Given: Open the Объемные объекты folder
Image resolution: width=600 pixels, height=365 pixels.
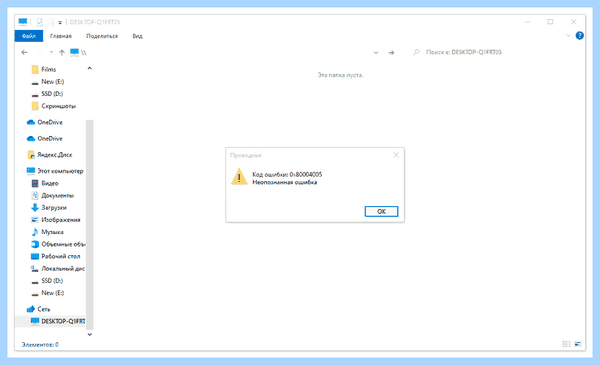Looking at the screenshot, I should point(63,244).
